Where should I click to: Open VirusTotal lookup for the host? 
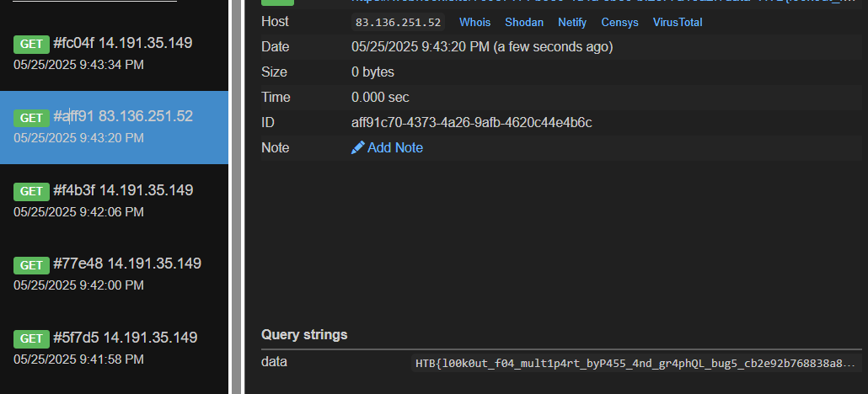click(x=678, y=23)
